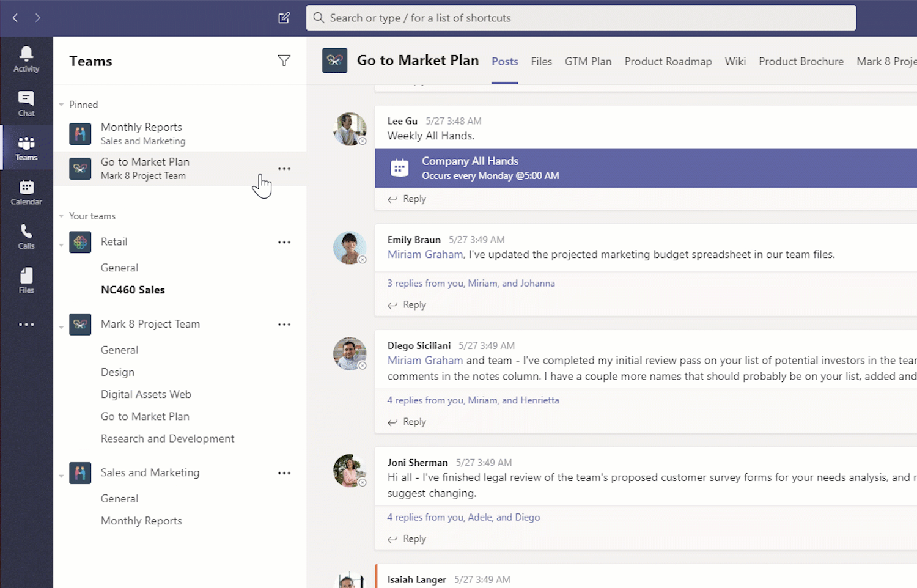Open Emily Braun's profile picture
Image resolution: width=917 pixels, height=588 pixels.
tap(350, 248)
